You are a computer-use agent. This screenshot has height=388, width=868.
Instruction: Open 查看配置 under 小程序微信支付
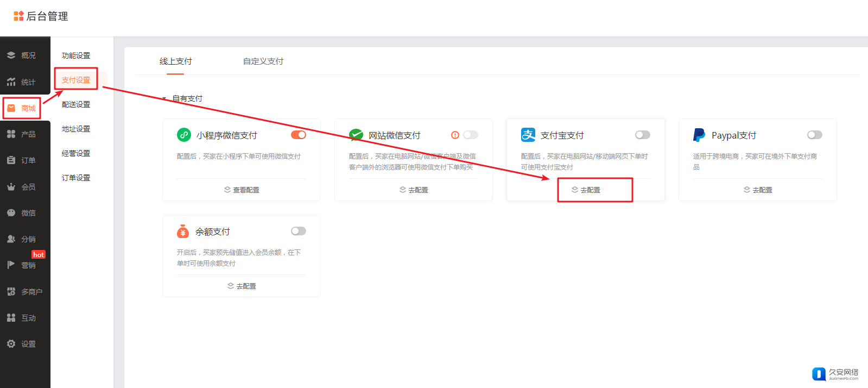[x=242, y=190]
